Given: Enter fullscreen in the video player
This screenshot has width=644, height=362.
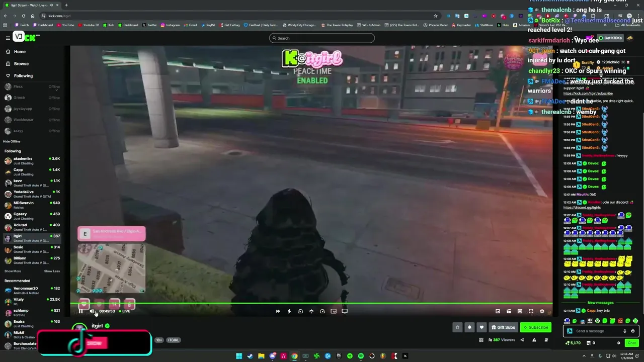Looking at the screenshot, I should [531, 311].
